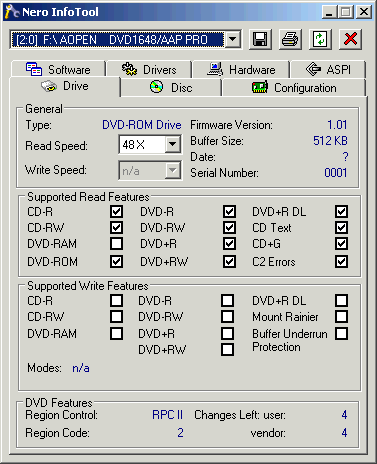Toggle the DVD-R write feature checkbox
Image resolution: width=377 pixels, height=464 pixels.
click(227, 300)
